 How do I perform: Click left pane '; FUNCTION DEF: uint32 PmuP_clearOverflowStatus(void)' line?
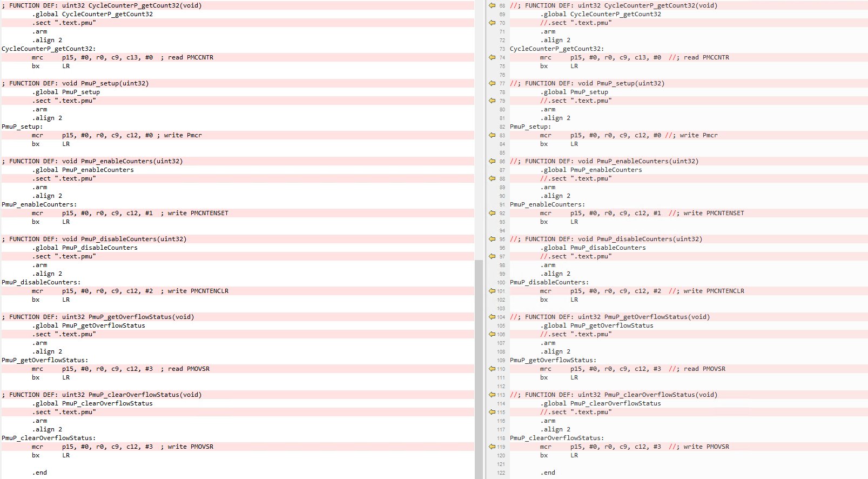point(238,395)
